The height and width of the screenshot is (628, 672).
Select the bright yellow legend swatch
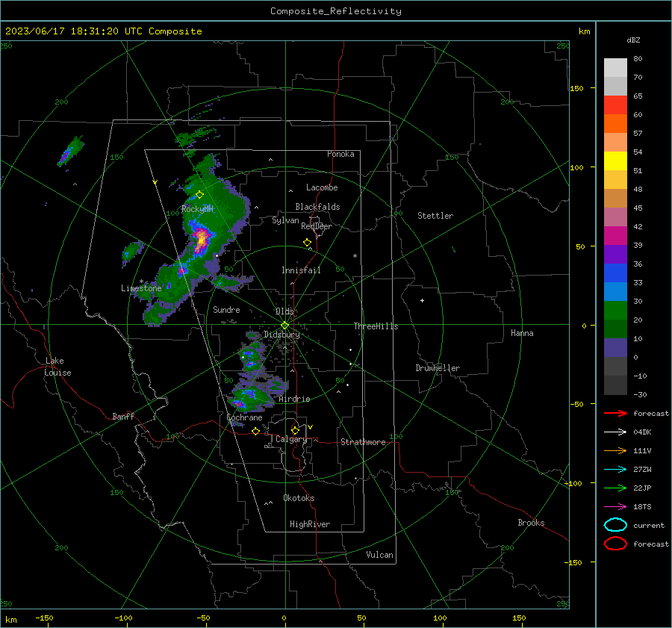615,161
